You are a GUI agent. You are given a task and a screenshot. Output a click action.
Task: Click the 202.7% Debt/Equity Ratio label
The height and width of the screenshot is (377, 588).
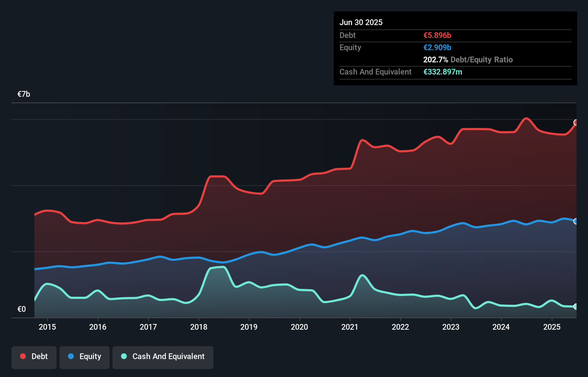coord(468,59)
